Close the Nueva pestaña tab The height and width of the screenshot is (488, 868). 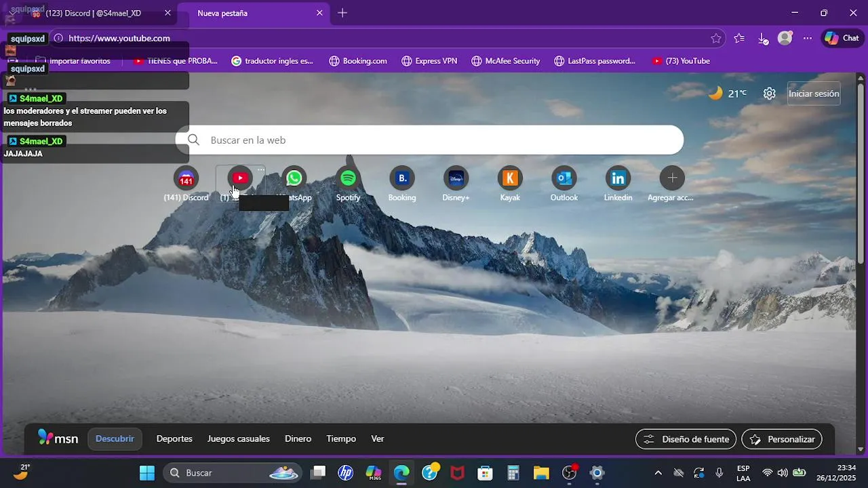click(x=319, y=13)
